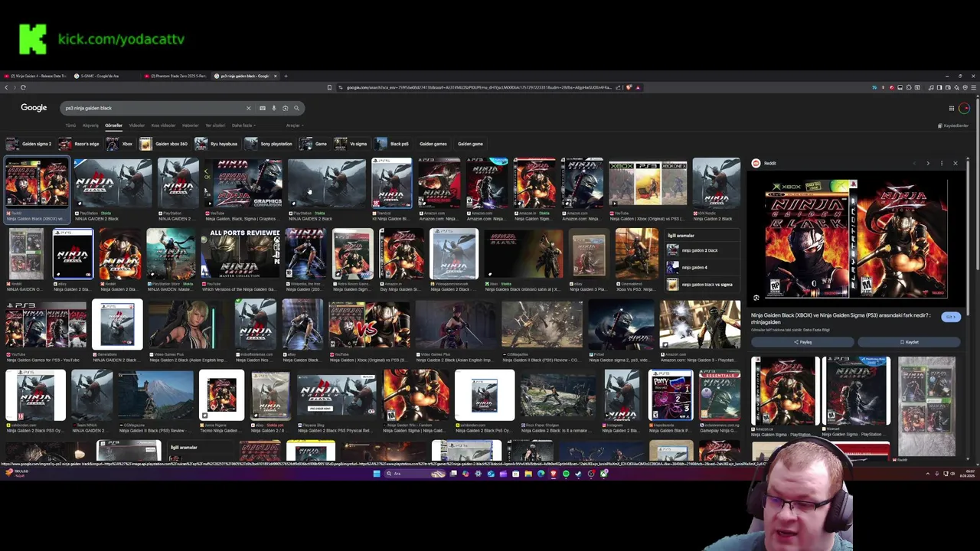Navigate back in browser history
This screenshot has width=980, height=551.
(6, 87)
